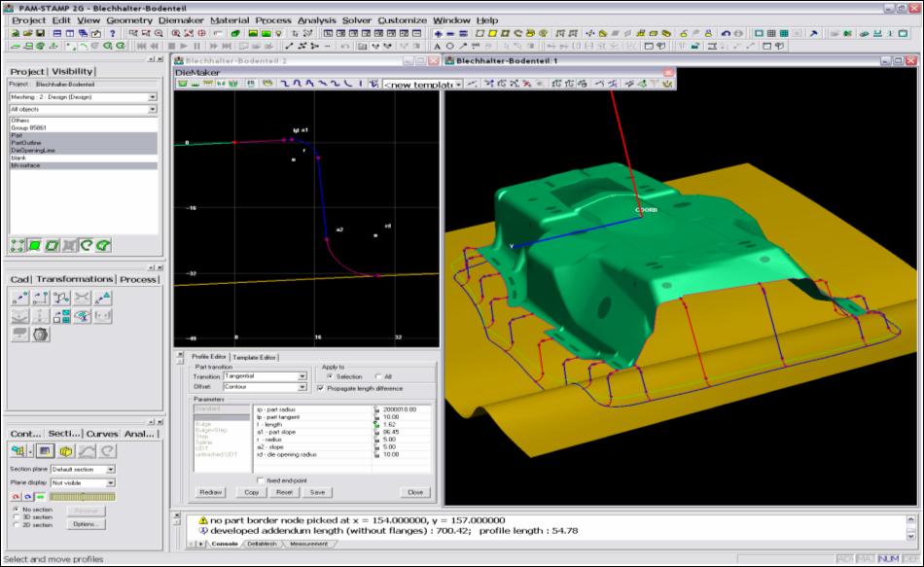The width and height of the screenshot is (924, 567).
Task: Choose the 3D section radio option
Action: click(x=17, y=516)
